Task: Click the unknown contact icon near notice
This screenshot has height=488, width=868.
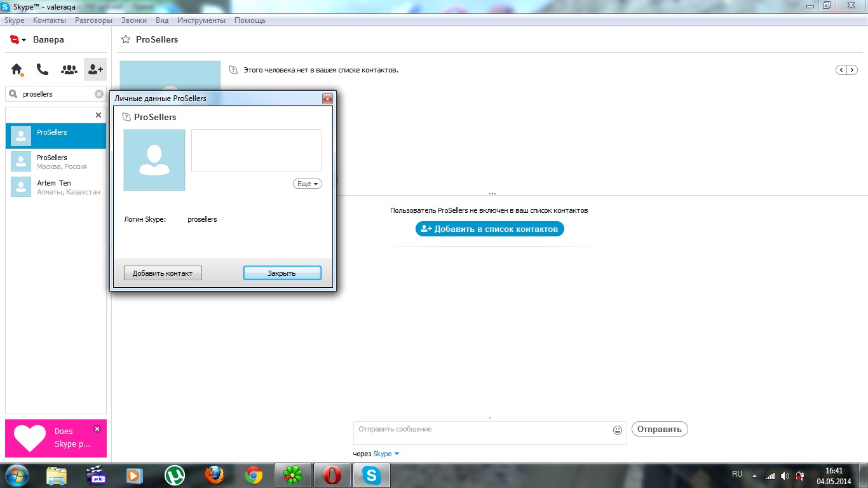Action: (233, 70)
